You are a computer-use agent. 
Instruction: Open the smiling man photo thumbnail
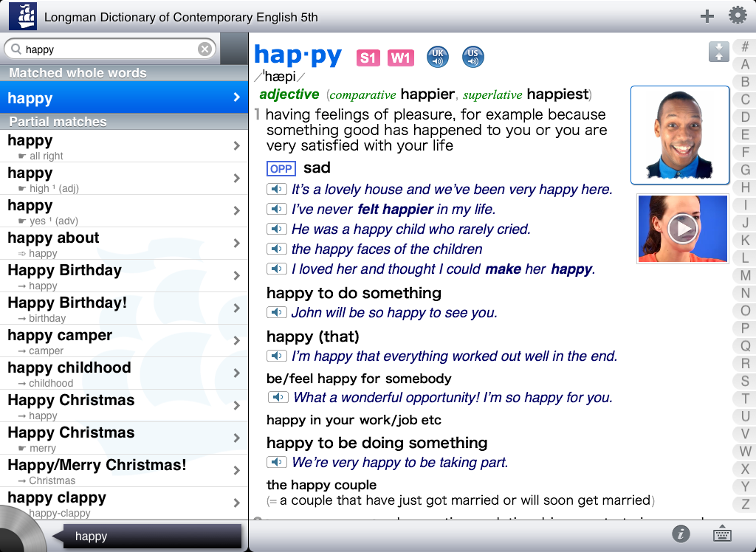point(680,135)
